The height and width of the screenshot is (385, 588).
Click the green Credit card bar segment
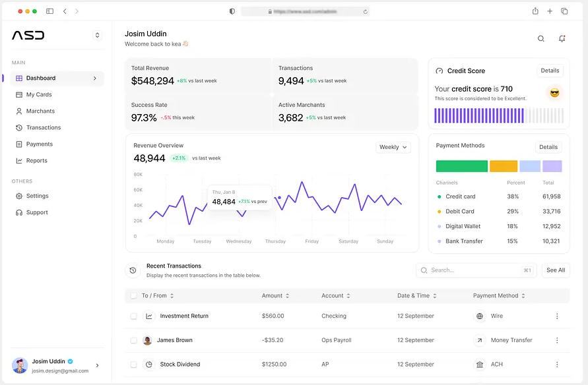click(461, 166)
